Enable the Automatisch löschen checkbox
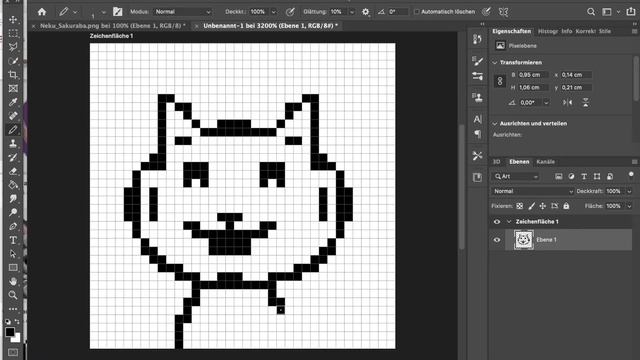 (416, 12)
